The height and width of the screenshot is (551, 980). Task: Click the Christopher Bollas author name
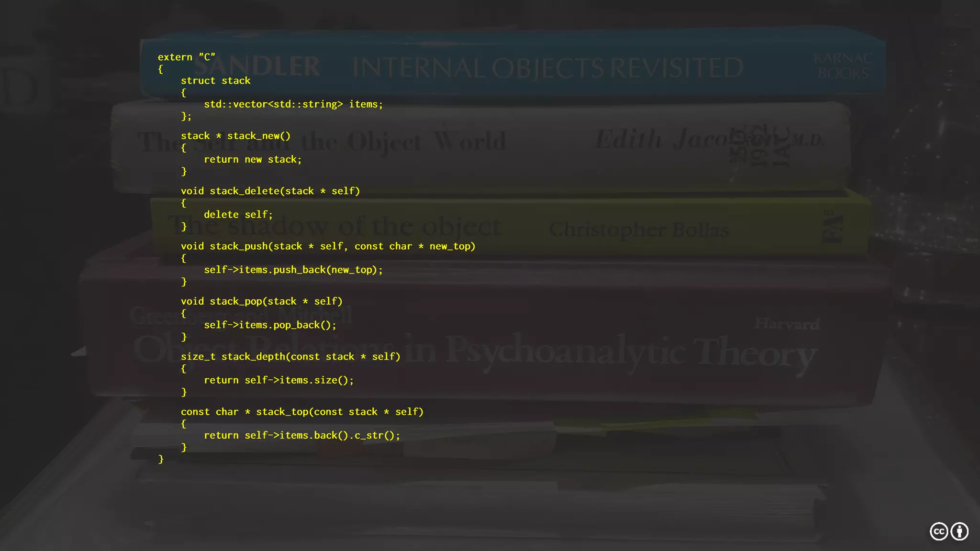(639, 230)
